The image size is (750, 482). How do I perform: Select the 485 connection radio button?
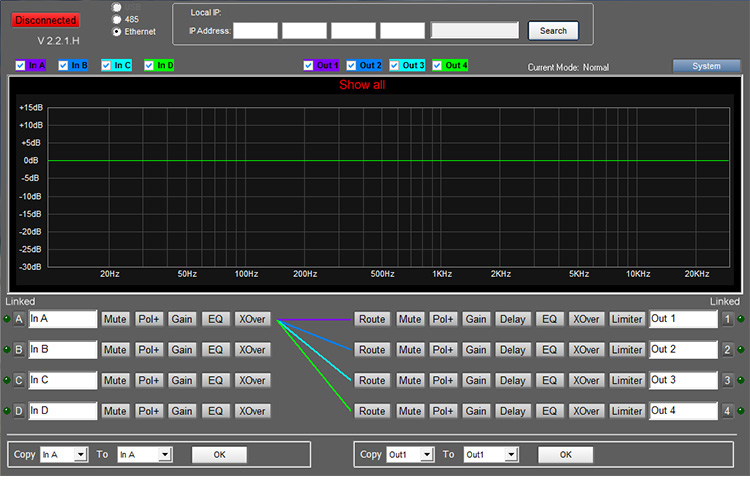[x=117, y=19]
